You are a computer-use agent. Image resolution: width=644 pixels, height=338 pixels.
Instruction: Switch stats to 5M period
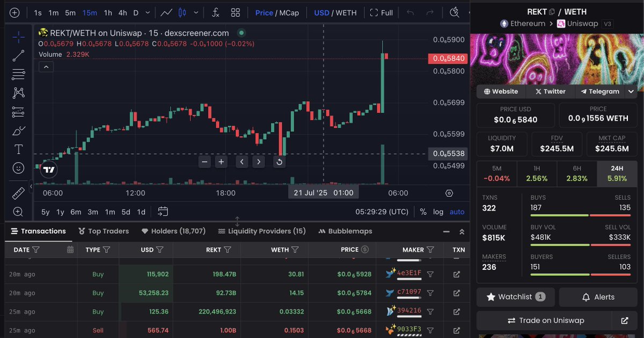pyautogui.click(x=497, y=173)
